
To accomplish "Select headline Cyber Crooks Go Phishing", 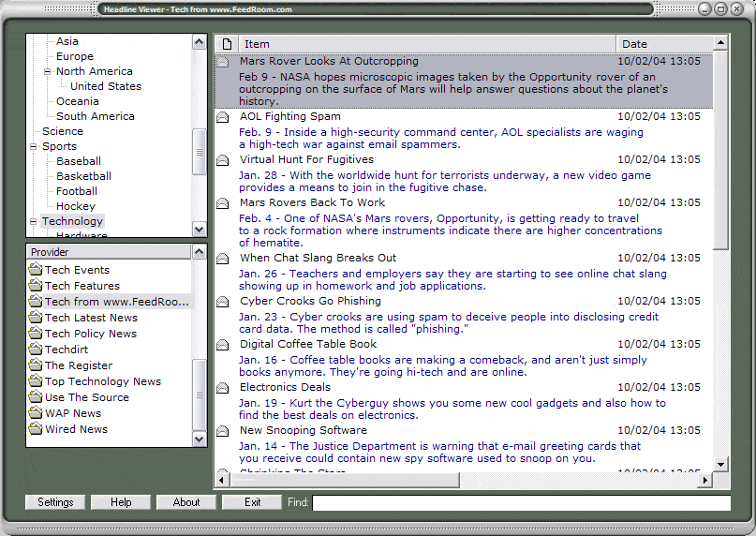I will [310, 301].
